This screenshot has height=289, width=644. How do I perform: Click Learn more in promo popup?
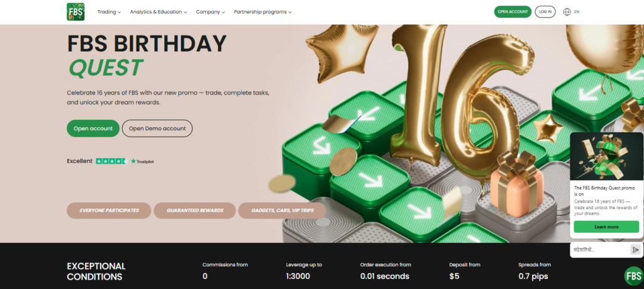pos(606,227)
